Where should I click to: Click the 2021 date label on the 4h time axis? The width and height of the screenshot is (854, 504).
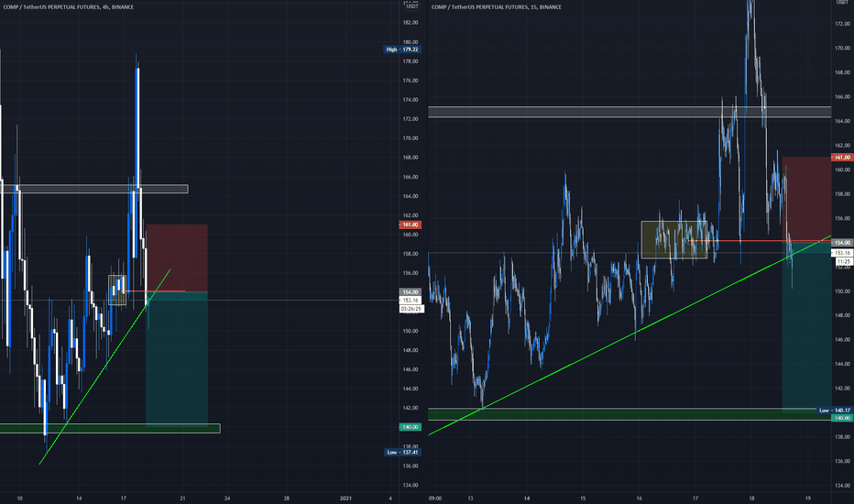(345, 498)
